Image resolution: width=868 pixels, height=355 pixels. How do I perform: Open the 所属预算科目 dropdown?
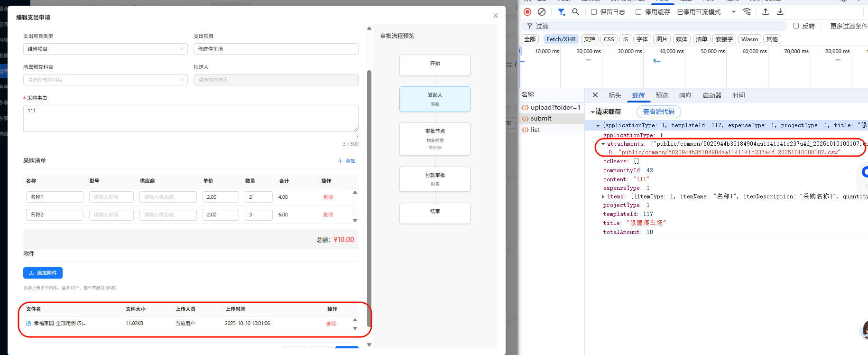pos(105,80)
